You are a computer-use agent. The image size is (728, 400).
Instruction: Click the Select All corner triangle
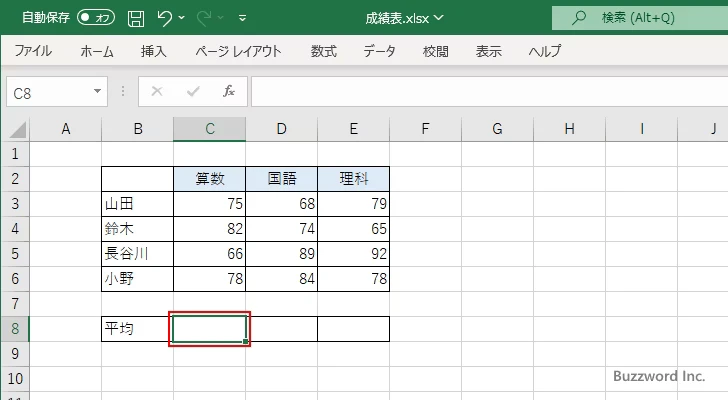click(x=18, y=129)
